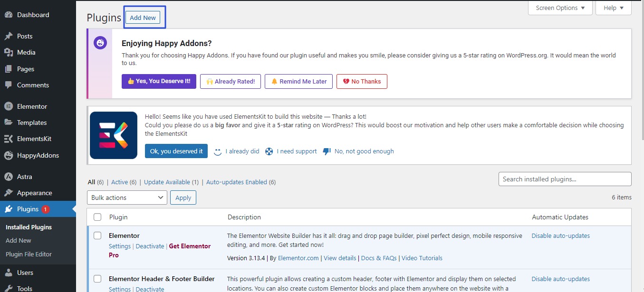
Task: Click the Add New plugin button
Action: (x=143, y=18)
